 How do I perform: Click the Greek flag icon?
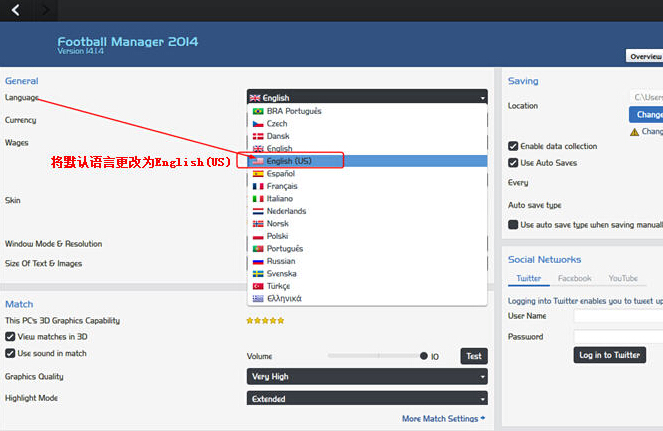pyautogui.click(x=258, y=299)
